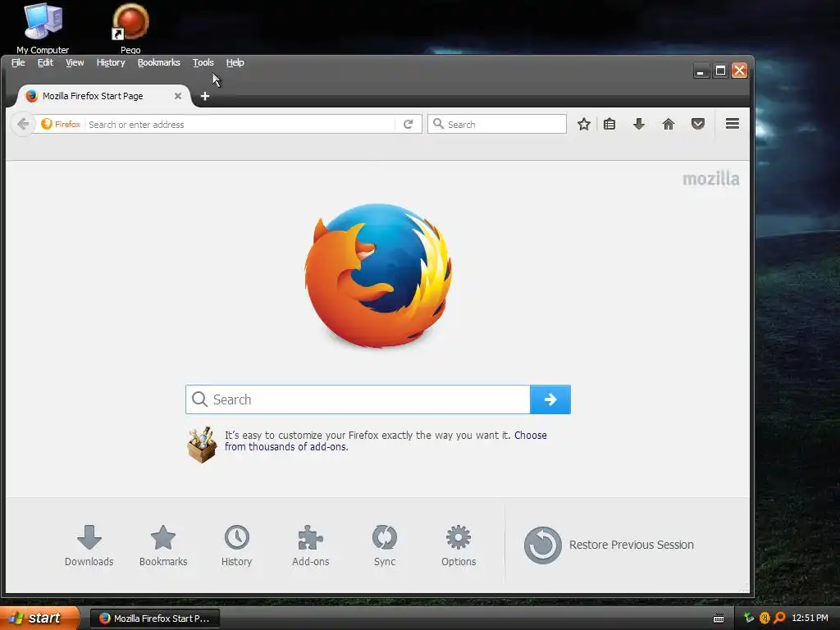Open the downloads arrow in toolbar

click(x=638, y=125)
